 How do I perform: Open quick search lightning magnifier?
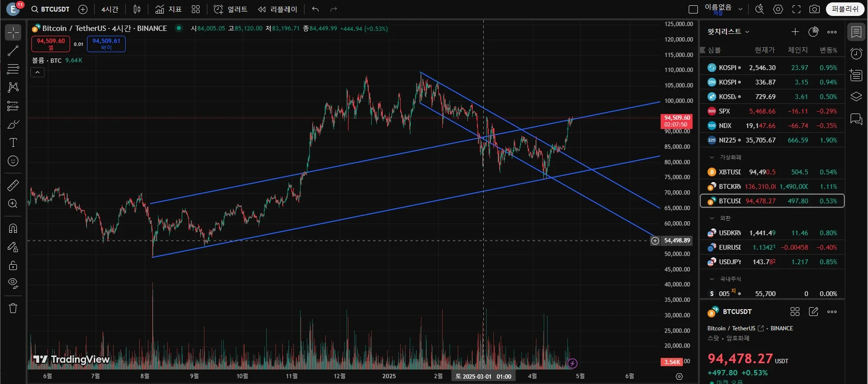(x=760, y=9)
